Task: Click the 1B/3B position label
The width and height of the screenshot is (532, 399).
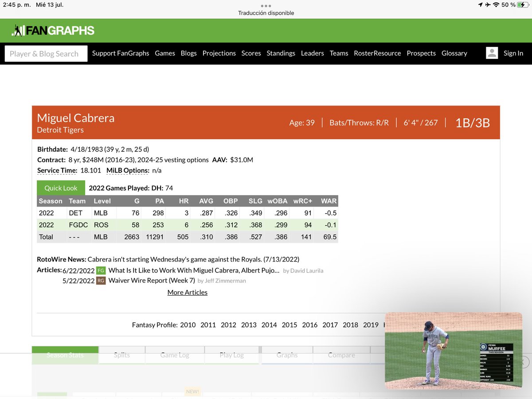Action: [473, 123]
